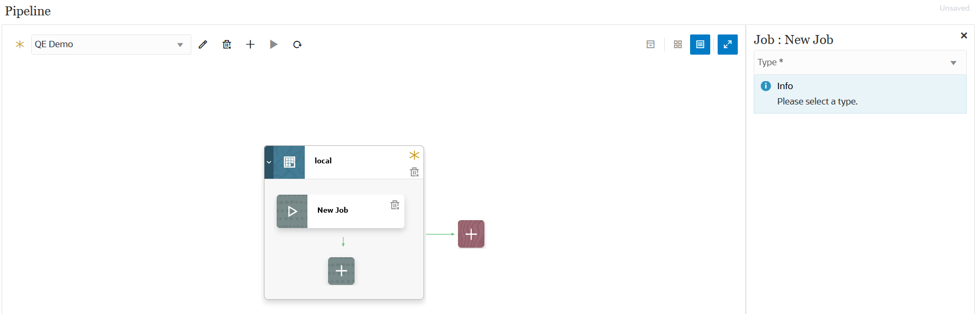This screenshot has height=314, width=980.
Task: Click the expand to fullscreen button
Action: 727,45
